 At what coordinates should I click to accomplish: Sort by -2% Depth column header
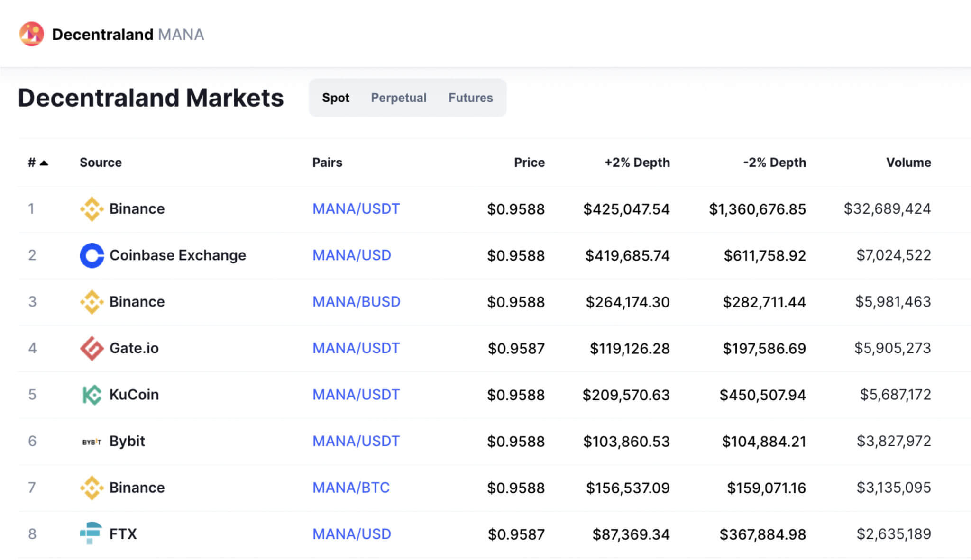pos(775,163)
